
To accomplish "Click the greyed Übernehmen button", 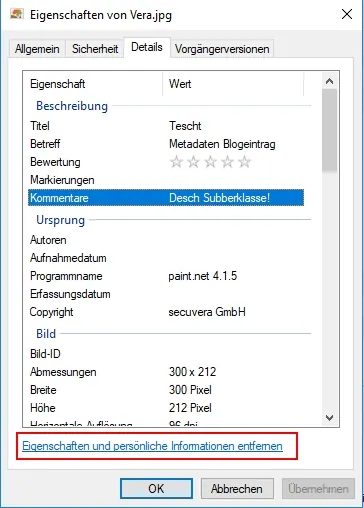I will 318,489.
